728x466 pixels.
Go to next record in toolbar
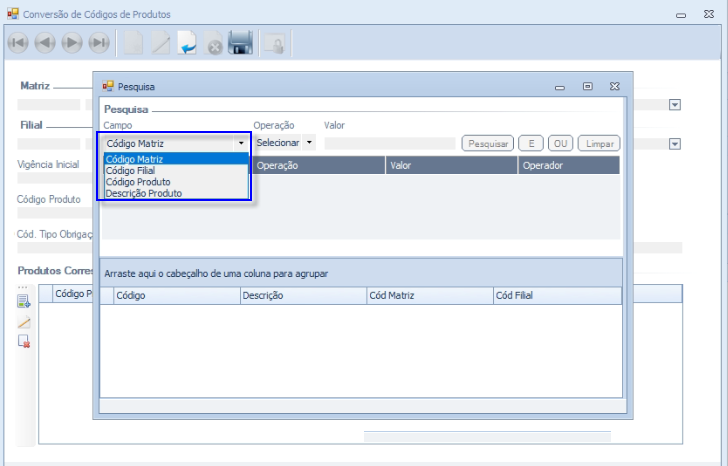point(72,43)
